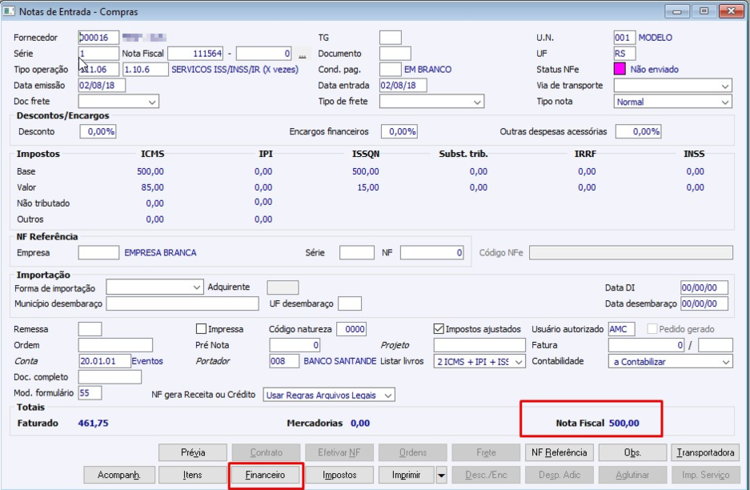
Task: Open the Imprimir split arrow icon
Action: click(441, 475)
